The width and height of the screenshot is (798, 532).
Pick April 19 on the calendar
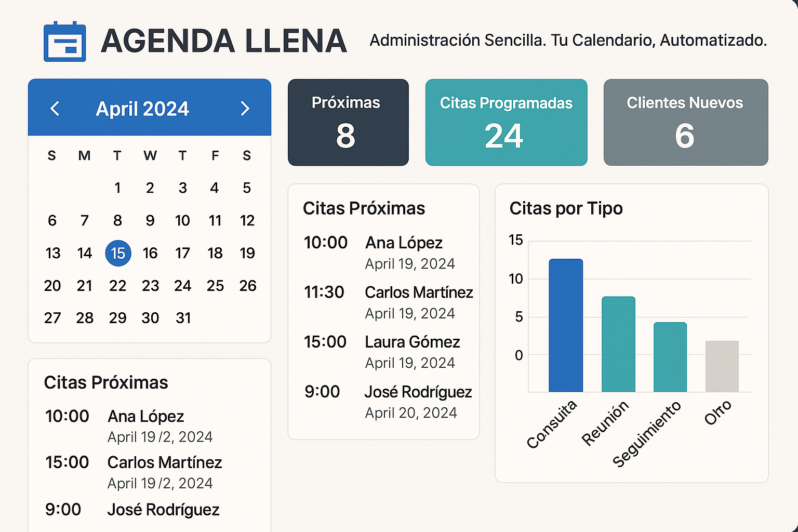[247, 254]
